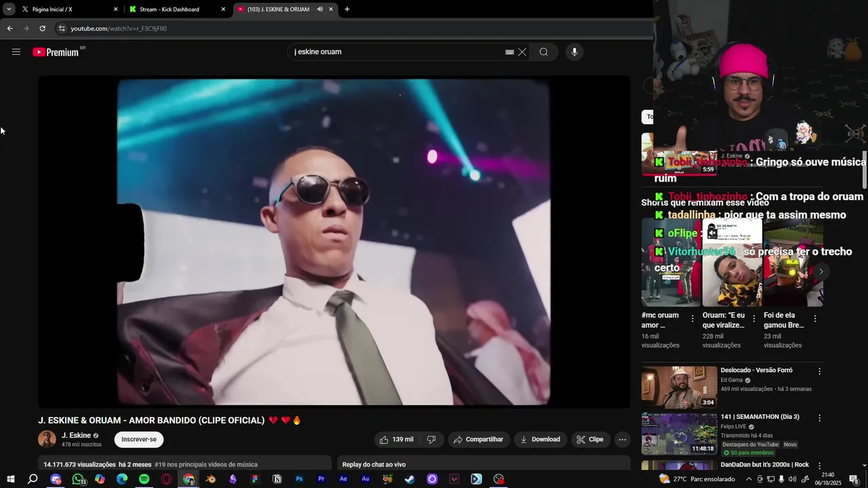Clear the search query with X
The image size is (868, 488).
pyautogui.click(x=522, y=52)
